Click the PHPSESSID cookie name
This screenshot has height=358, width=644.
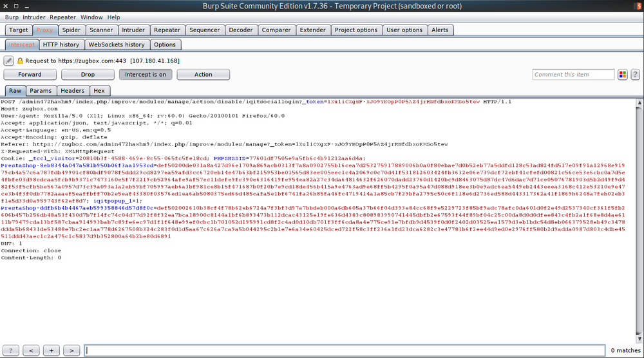click(229, 158)
